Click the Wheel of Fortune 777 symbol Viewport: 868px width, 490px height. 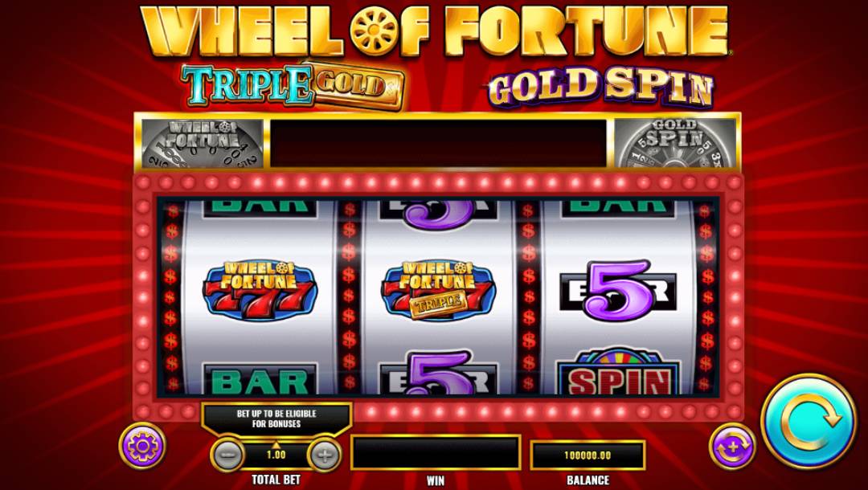tap(260, 290)
